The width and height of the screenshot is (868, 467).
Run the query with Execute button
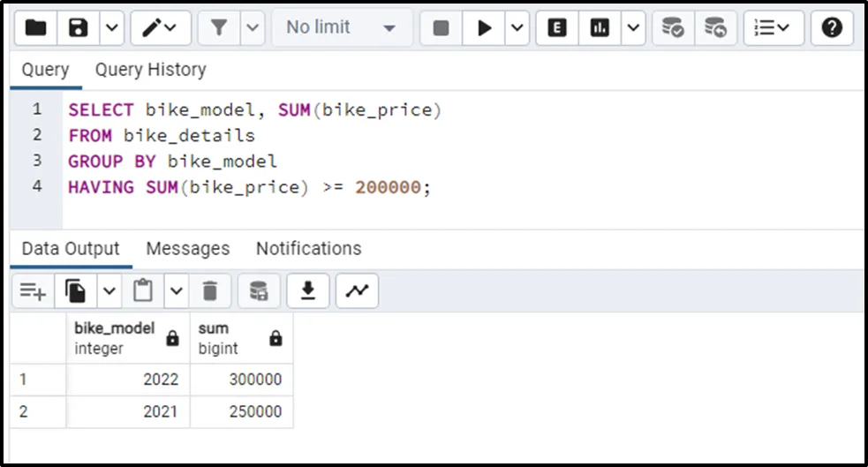click(x=484, y=28)
